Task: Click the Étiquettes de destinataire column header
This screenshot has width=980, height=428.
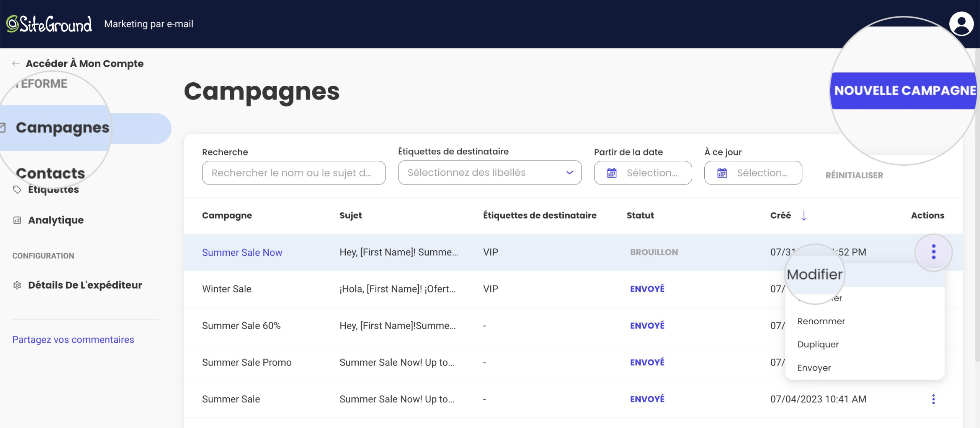Action: coord(540,216)
